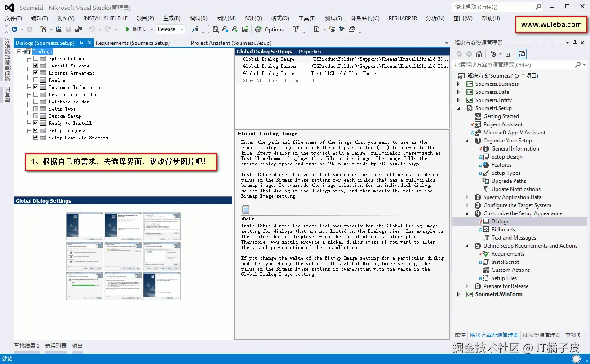The height and width of the screenshot is (364, 590).
Task: Click the Save icon on the toolbar
Action: click(69, 29)
